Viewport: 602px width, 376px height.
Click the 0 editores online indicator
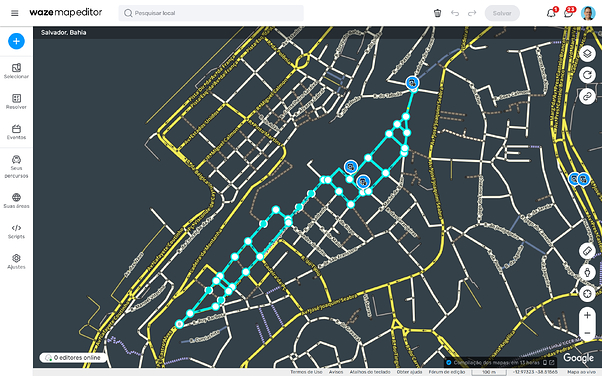(x=73, y=358)
